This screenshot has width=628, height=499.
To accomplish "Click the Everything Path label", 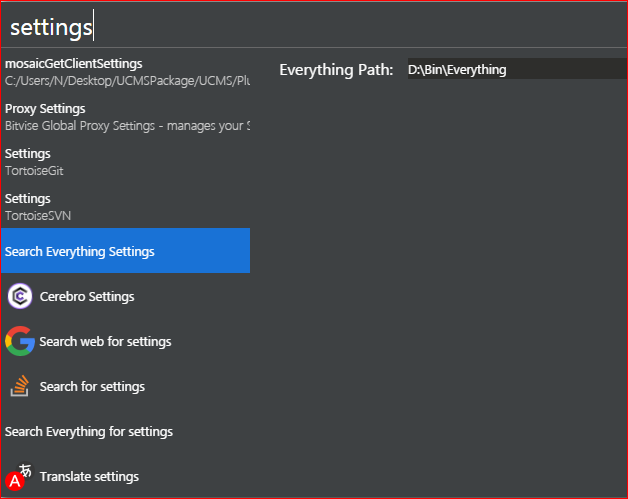I will point(336,70).
